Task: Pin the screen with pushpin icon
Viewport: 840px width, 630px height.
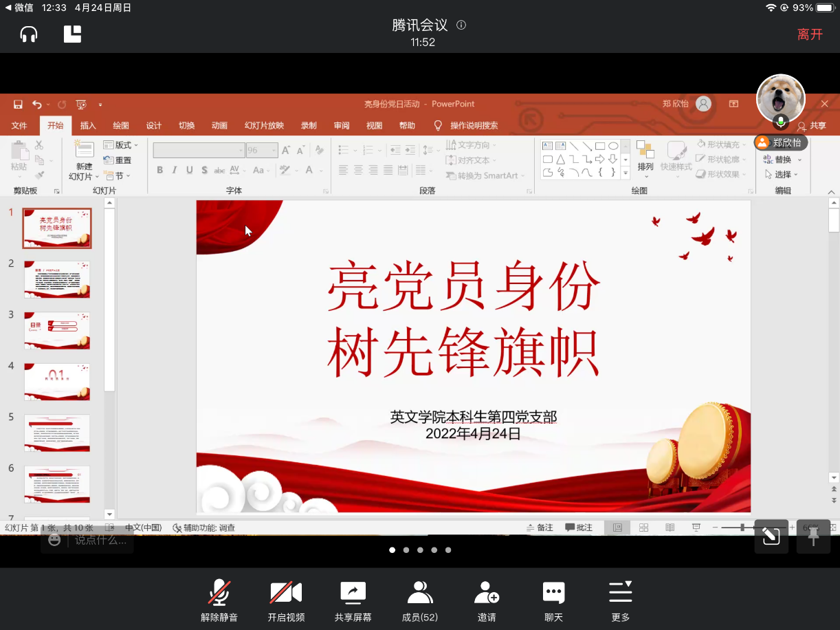Action: [814, 536]
